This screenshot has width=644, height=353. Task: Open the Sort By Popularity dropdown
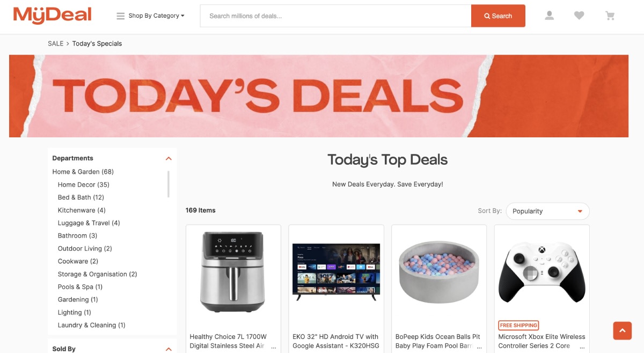[x=547, y=211]
